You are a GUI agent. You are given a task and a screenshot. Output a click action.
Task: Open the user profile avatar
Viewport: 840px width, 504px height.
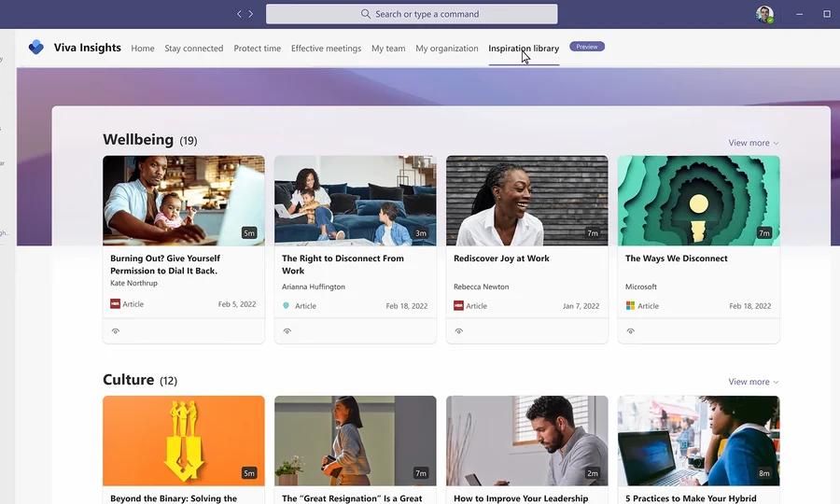click(764, 14)
